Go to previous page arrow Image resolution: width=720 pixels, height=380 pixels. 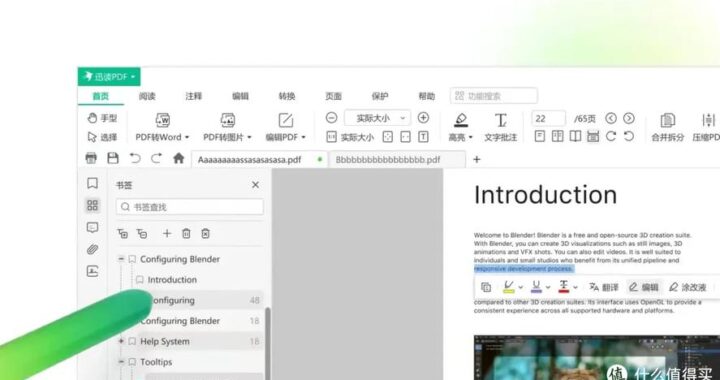coord(611,118)
